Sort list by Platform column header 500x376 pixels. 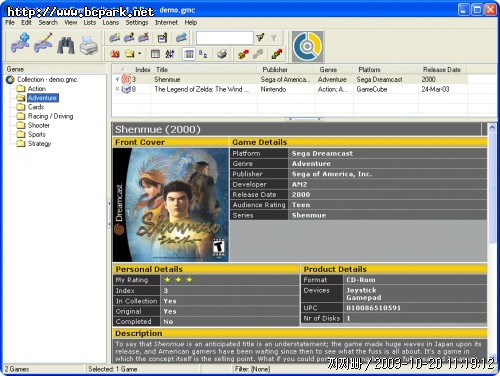pyautogui.click(x=386, y=69)
